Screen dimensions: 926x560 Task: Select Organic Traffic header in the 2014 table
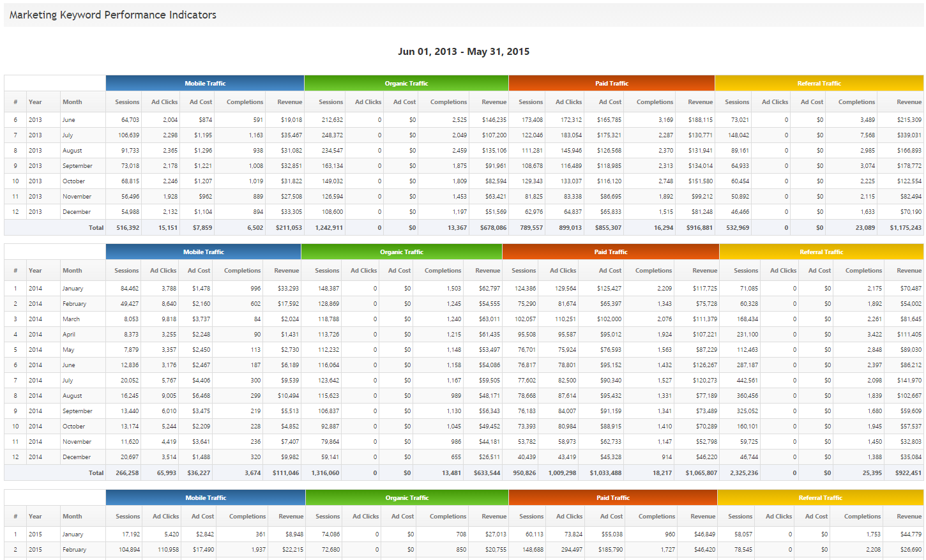(x=401, y=252)
